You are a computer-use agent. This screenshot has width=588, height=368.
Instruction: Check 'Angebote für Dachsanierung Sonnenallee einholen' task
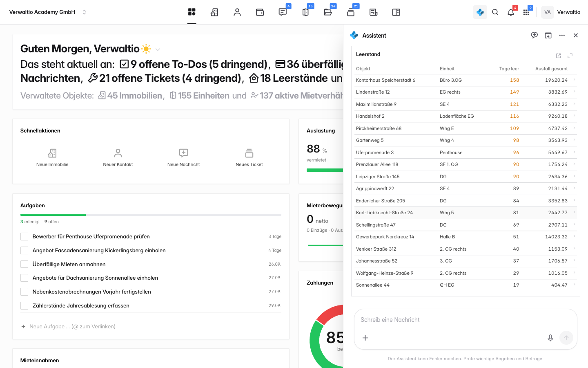pos(24,278)
